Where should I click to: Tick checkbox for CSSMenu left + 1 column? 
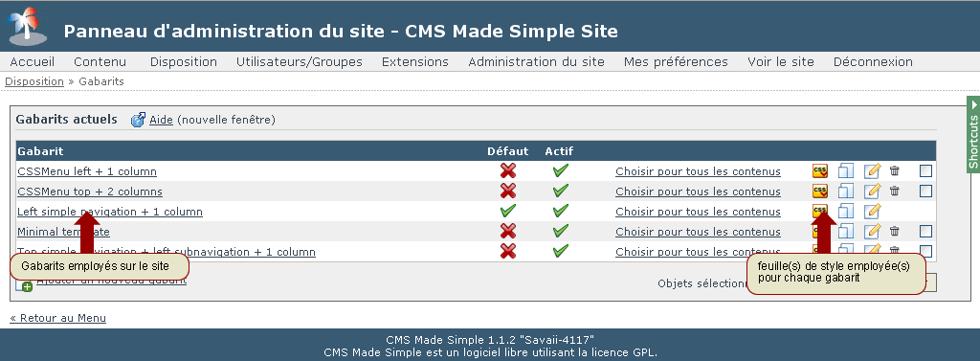pos(926,170)
